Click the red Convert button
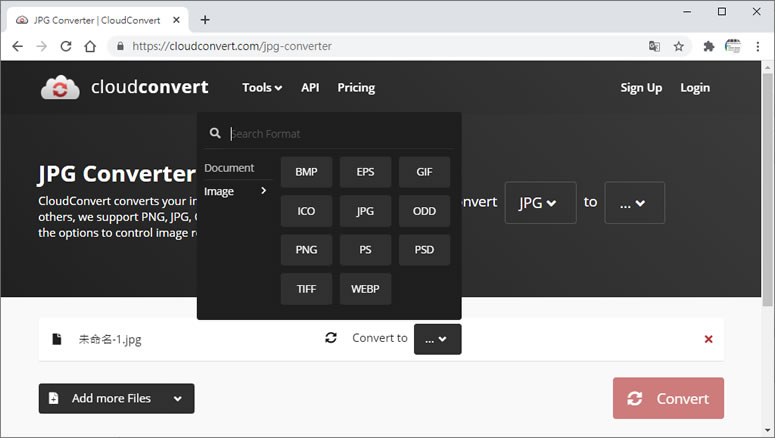Viewport: 775px width, 438px height. tap(668, 398)
